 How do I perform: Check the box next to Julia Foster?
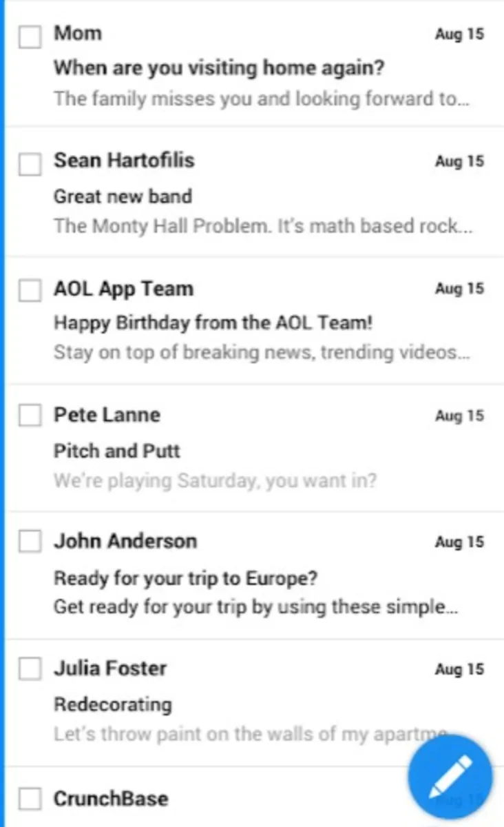point(30,669)
